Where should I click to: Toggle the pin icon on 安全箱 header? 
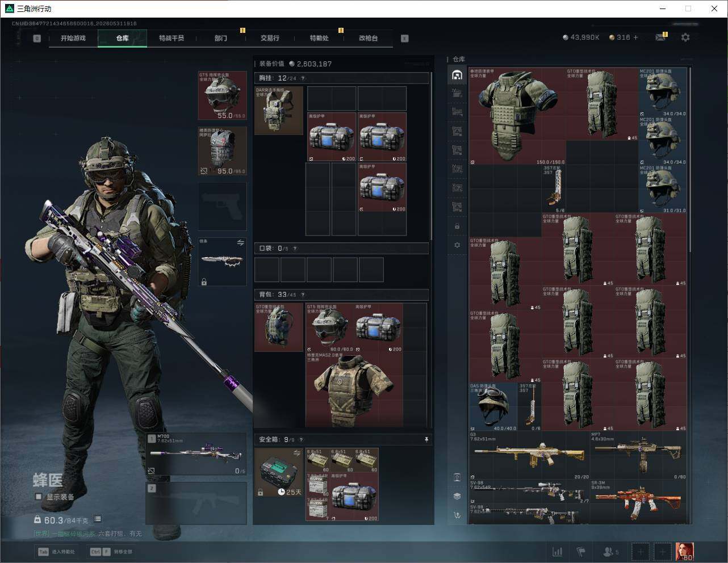(x=426, y=439)
